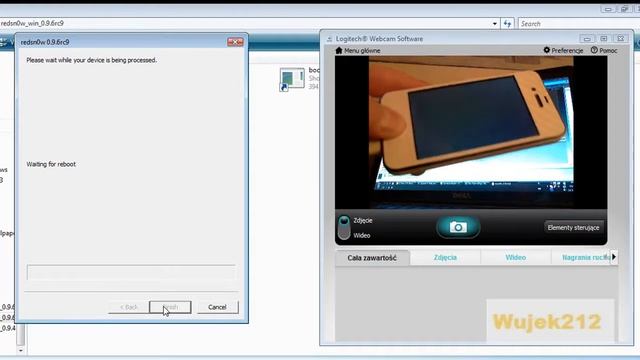Go to Menu główne in Logitech Webcam
Viewport: 640px width, 360px height.
(358, 51)
